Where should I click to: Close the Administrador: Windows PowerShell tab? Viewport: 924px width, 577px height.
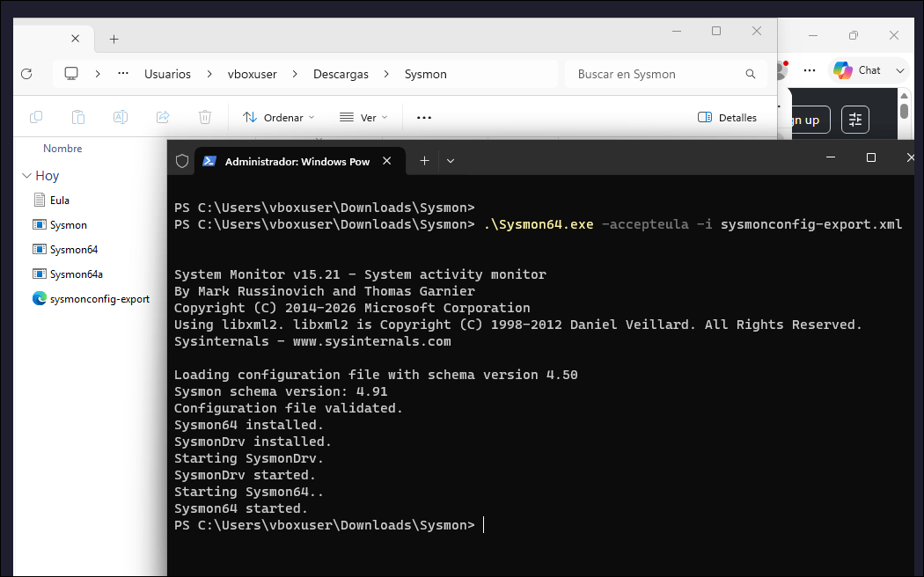point(386,161)
